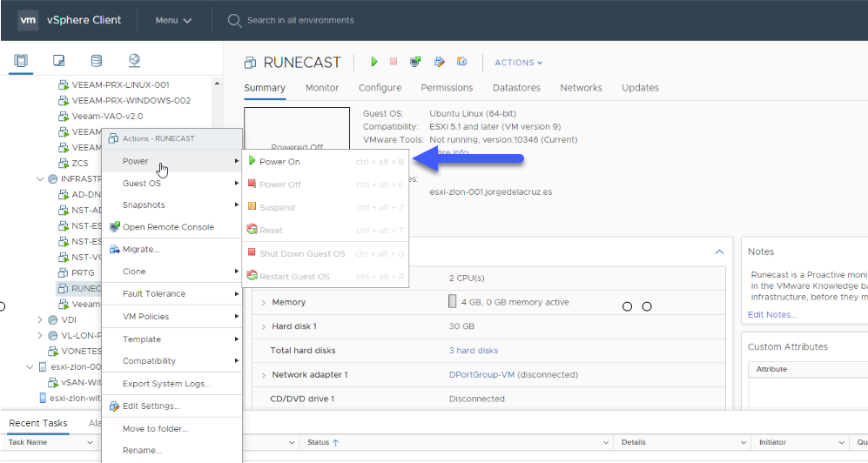Open the Snapshots submenu
This screenshot has width=868, height=463.
pos(172,205)
